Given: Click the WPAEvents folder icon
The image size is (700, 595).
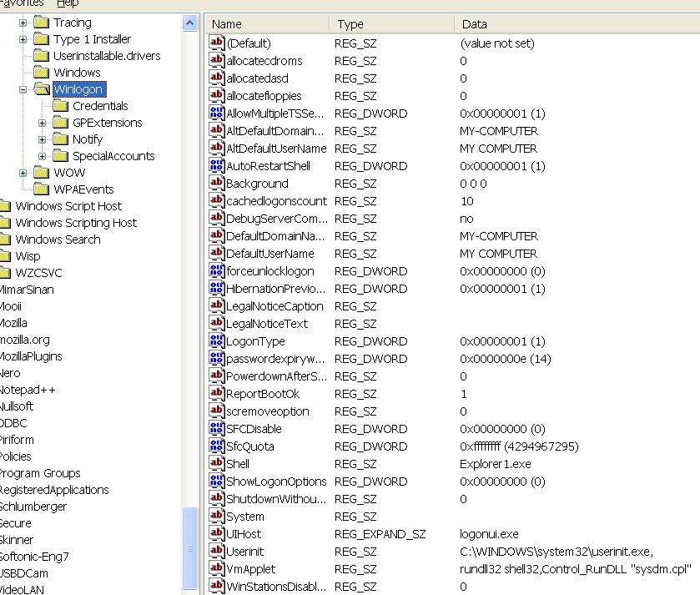Looking at the screenshot, I should click(x=42, y=189).
